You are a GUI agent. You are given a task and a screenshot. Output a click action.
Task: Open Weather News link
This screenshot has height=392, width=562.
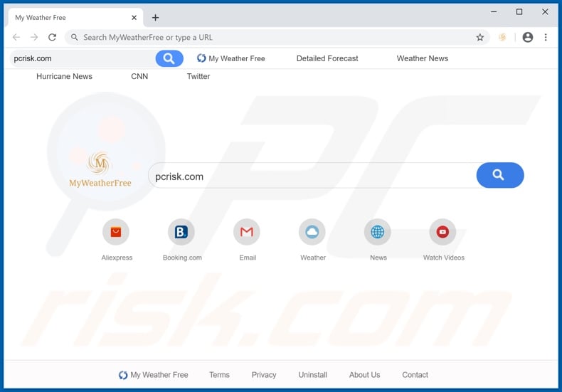pos(423,58)
